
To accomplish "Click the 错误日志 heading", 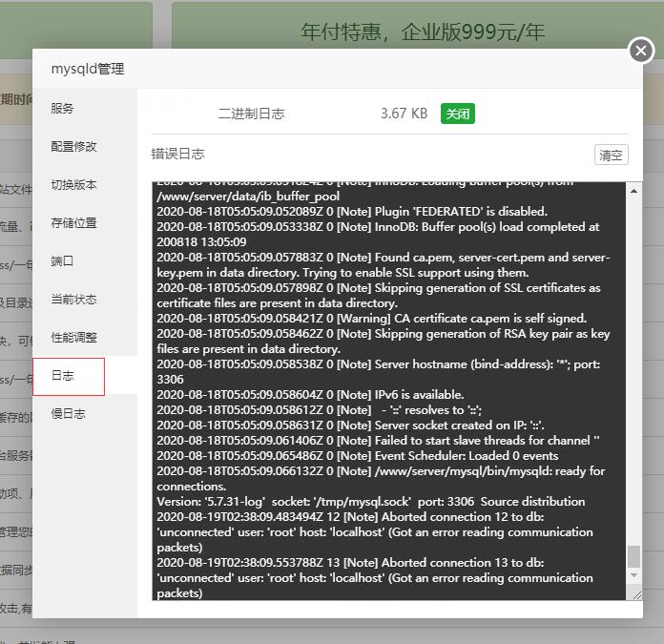I will [177, 154].
